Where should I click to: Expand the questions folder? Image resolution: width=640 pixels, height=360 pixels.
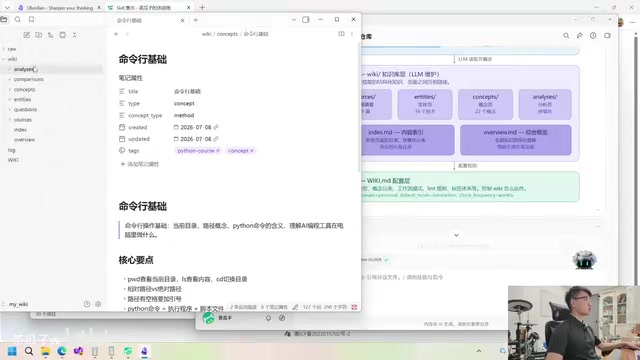point(25,110)
